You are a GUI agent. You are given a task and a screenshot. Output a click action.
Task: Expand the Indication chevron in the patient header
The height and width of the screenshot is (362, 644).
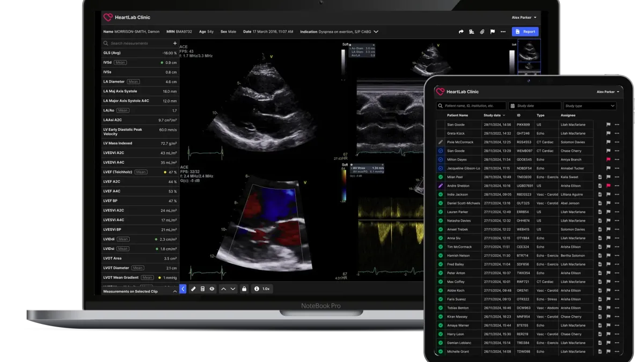pos(376,32)
